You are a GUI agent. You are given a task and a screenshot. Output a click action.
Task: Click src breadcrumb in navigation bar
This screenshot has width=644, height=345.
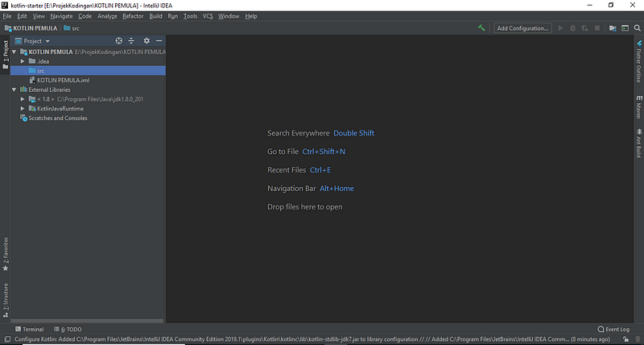coord(72,28)
